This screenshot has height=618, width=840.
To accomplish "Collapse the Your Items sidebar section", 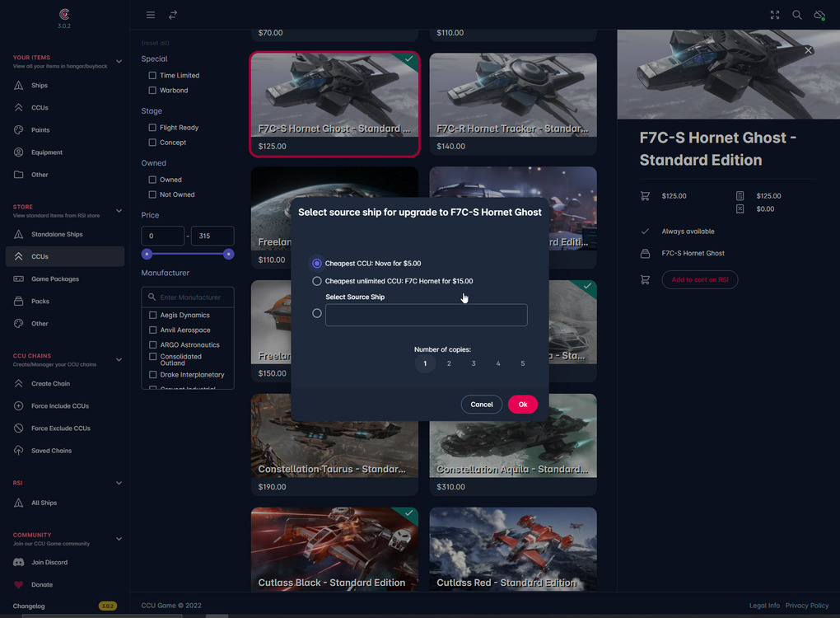I will tap(119, 61).
